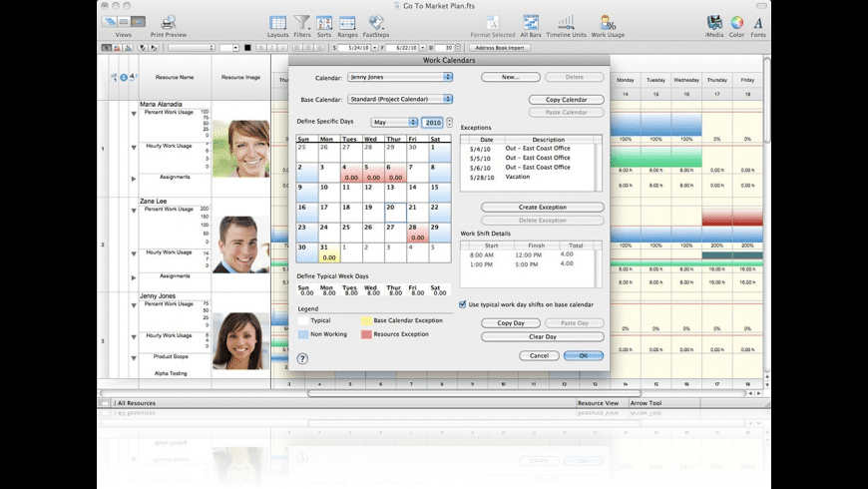Click the black text color swatch

[247, 48]
